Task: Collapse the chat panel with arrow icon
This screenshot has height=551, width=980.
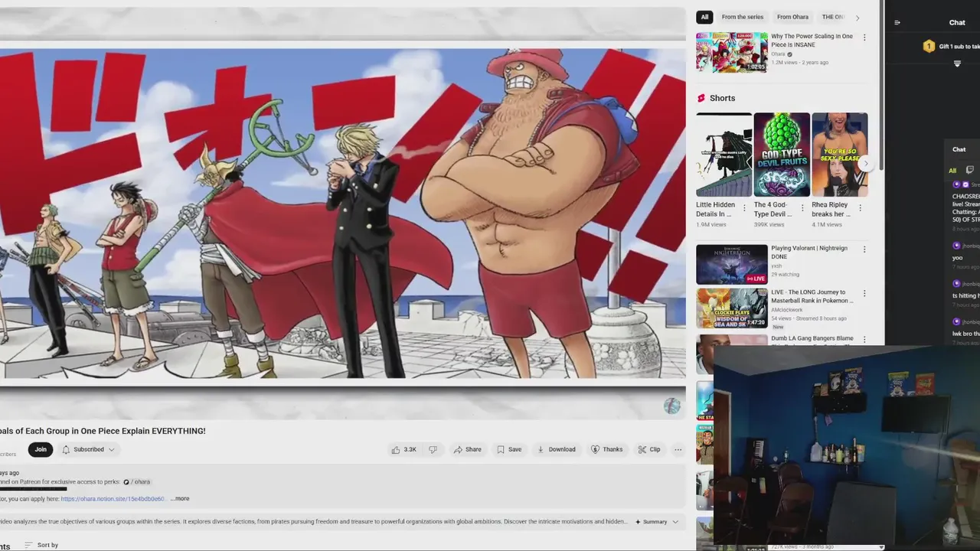Action: coord(897,22)
